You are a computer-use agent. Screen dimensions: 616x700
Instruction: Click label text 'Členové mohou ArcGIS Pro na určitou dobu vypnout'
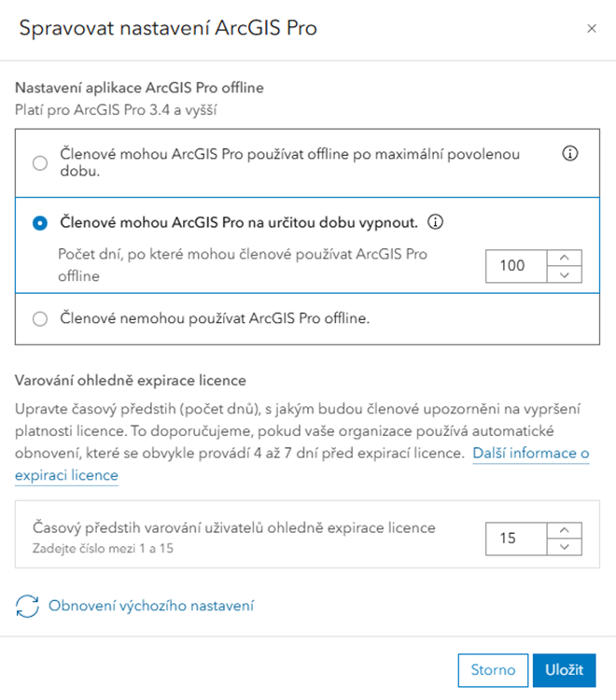click(239, 222)
